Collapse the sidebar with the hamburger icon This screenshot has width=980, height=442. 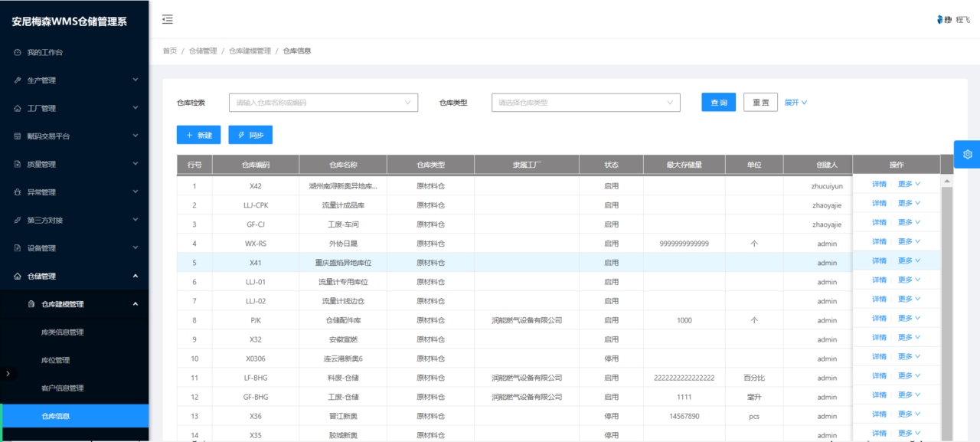168,19
